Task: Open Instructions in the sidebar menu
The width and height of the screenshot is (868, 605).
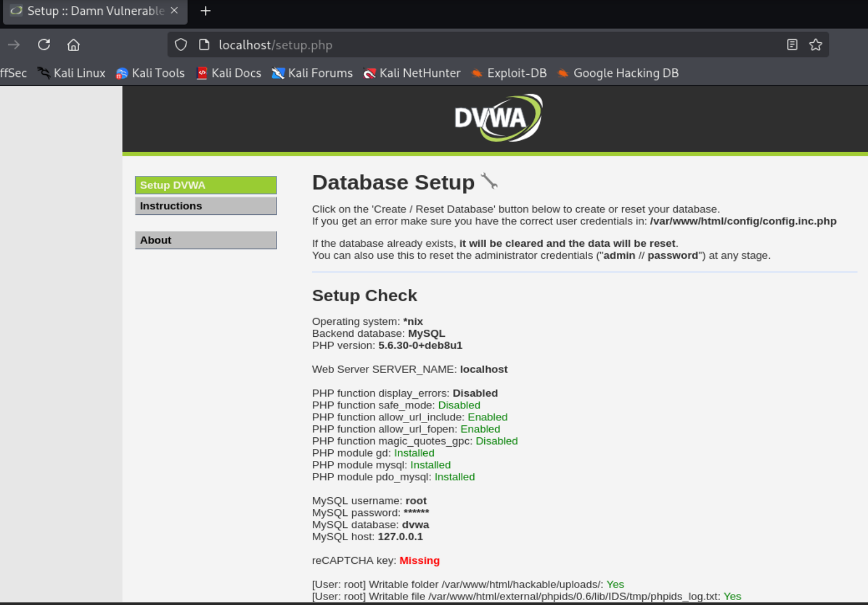Action: point(206,206)
